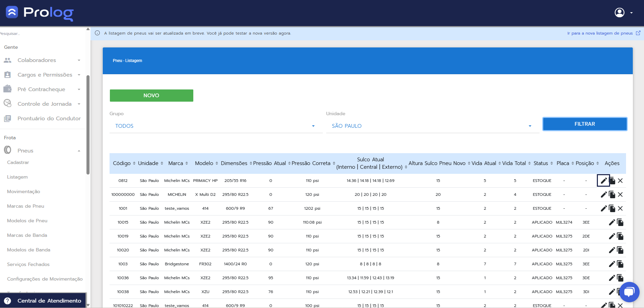
Task: Click the sidebar vertical scrollbar
Action: pos(88,124)
